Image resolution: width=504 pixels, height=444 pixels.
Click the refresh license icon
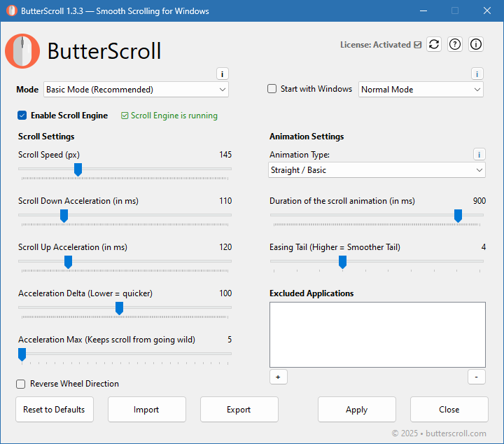point(434,44)
